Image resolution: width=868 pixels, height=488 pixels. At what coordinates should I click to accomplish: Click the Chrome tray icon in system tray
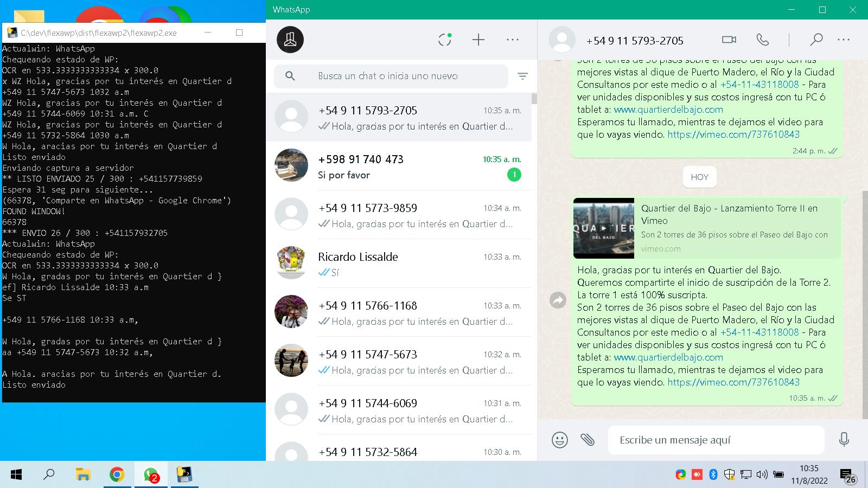tap(681, 475)
